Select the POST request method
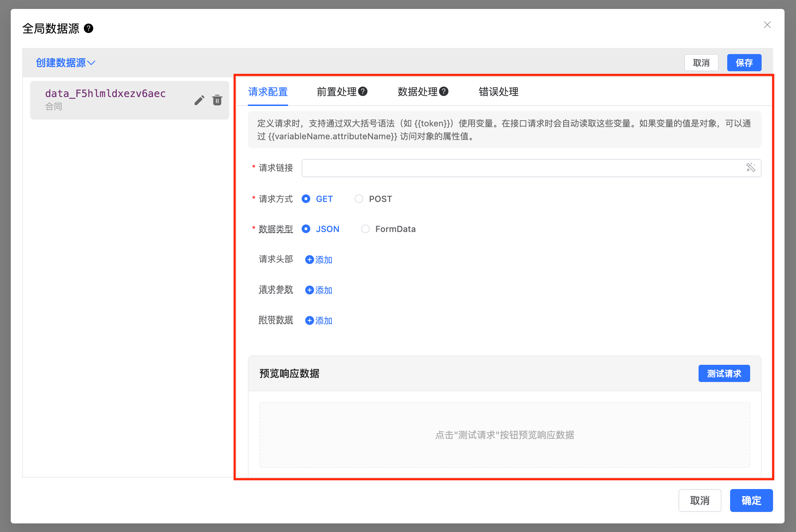Image resolution: width=796 pixels, height=532 pixels. tap(359, 199)
